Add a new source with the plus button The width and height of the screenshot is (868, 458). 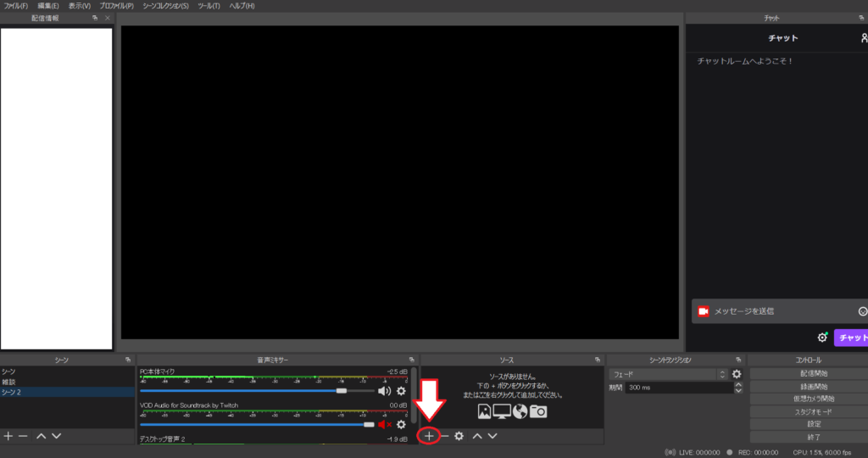pyautogui.click(x=429, y=436)
